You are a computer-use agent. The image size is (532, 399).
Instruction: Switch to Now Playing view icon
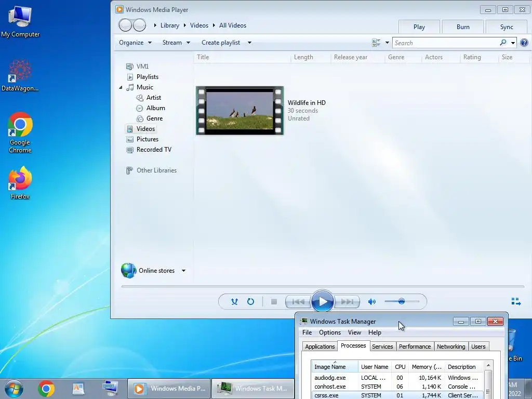[x=516, y=301]
